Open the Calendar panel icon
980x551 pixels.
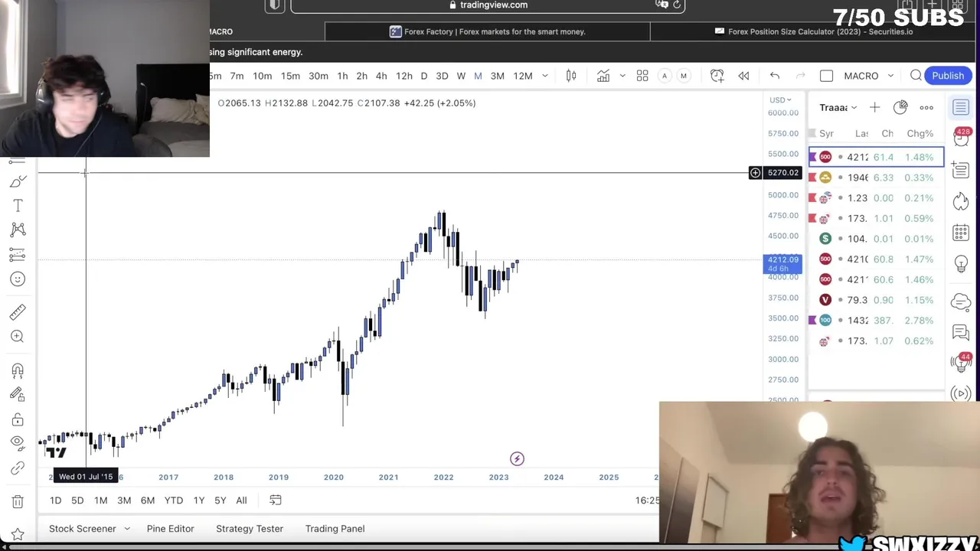click(x=961, y=233)
